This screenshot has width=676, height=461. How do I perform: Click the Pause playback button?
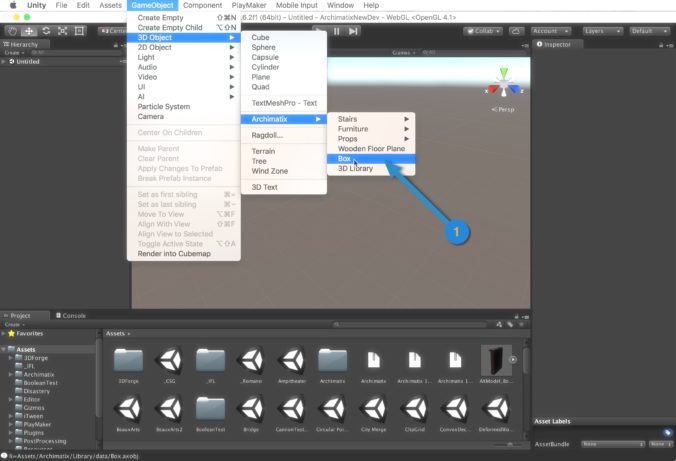click(x=336, y=31)
